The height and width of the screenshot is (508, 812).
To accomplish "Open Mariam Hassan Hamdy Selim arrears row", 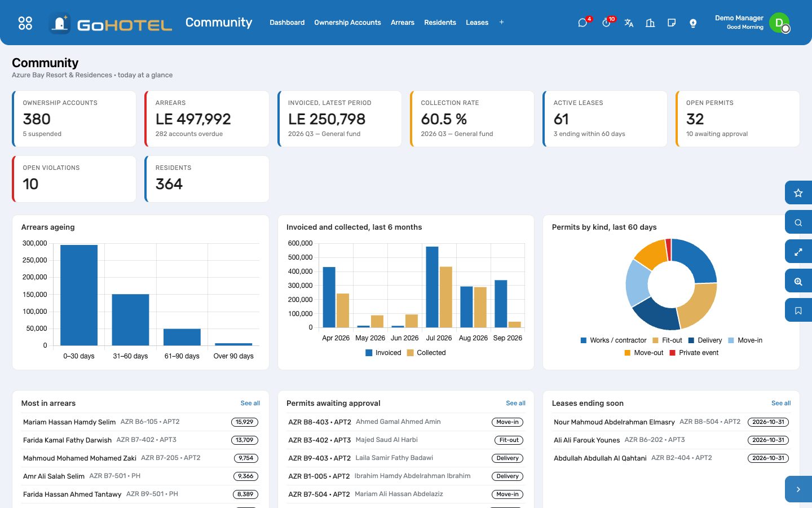I will pos(140,422).
